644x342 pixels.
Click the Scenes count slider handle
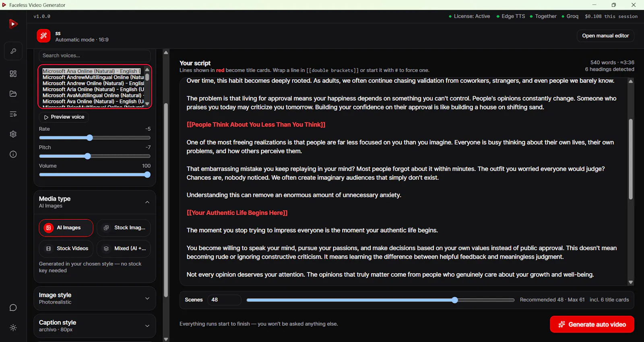coord(455,300)
